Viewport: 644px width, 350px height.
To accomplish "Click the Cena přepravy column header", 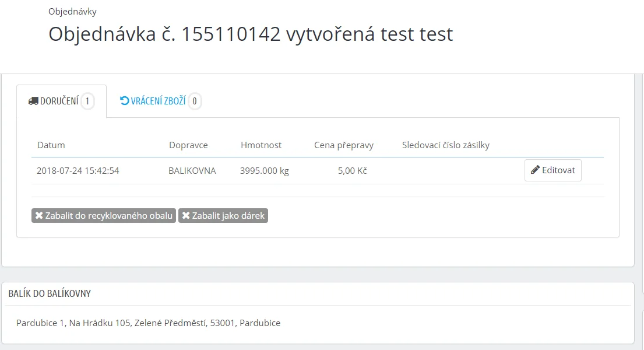I will pyautogui.click(x=343, y=145).
